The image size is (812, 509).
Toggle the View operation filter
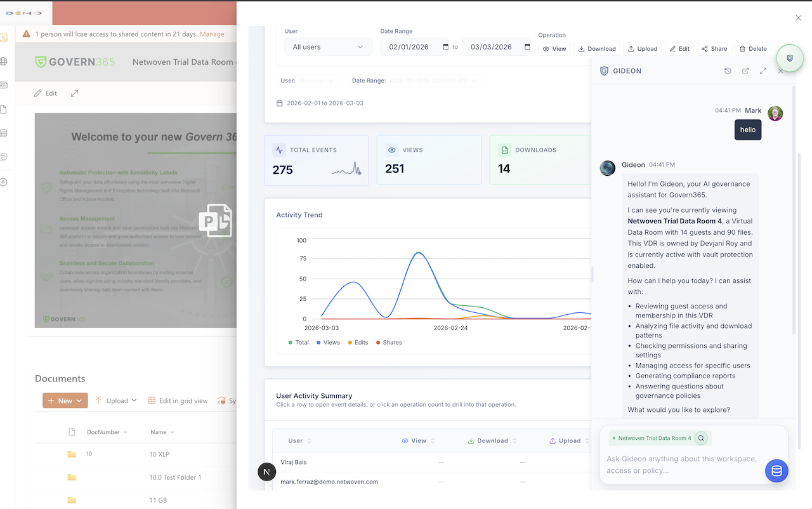553,49
